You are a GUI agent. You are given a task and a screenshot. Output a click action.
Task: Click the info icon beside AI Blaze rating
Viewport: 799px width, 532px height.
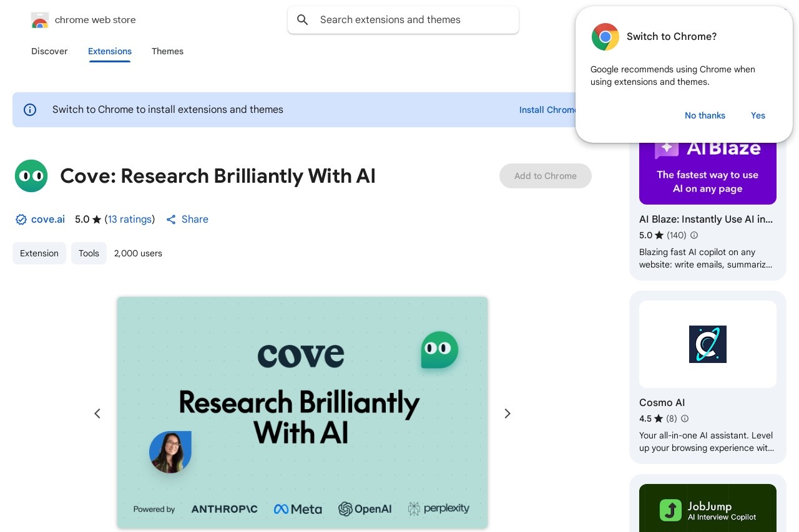pos(694,235)
